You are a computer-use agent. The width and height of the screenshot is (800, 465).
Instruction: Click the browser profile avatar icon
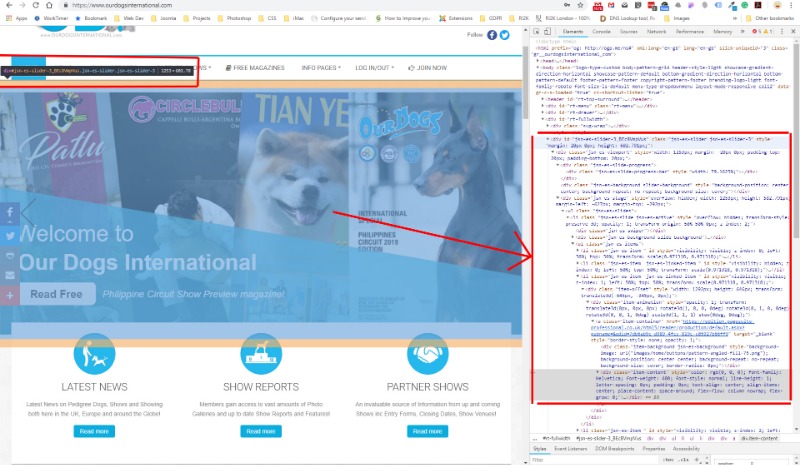777,6
